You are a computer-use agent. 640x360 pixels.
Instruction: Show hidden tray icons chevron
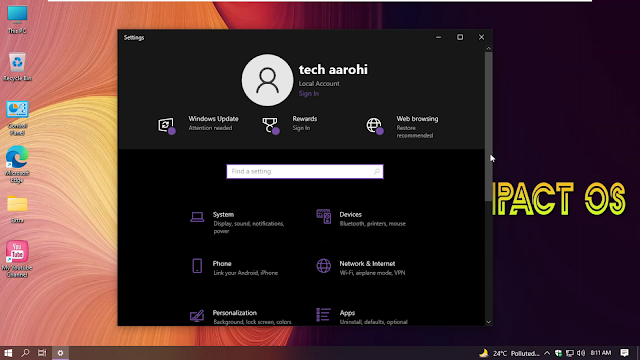coord(547,353)
